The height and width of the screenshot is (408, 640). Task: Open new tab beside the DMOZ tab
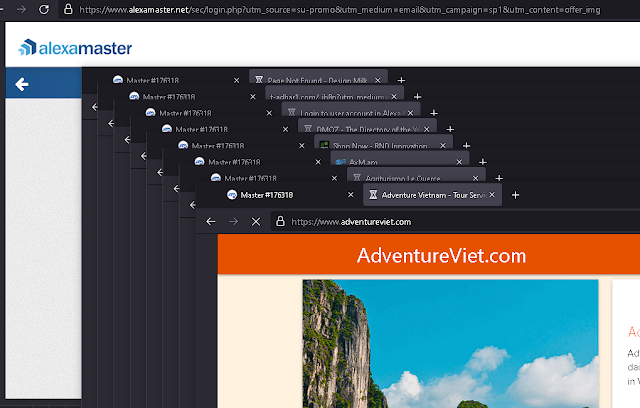click(450, 129)
